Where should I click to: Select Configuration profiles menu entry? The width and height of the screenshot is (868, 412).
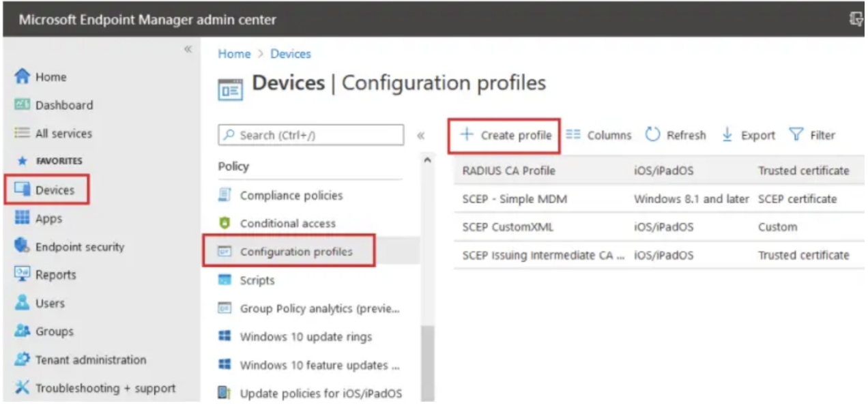coord(296,252)
